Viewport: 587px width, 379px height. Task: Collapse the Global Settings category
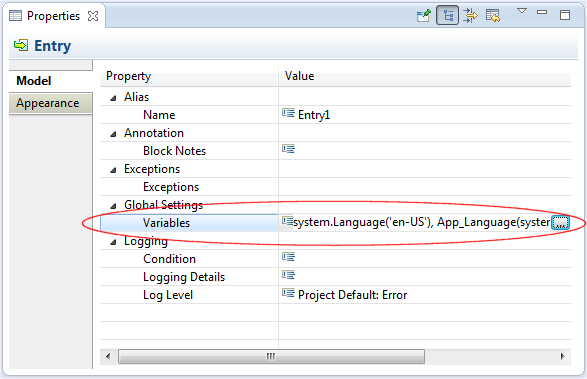click(113, 206)
